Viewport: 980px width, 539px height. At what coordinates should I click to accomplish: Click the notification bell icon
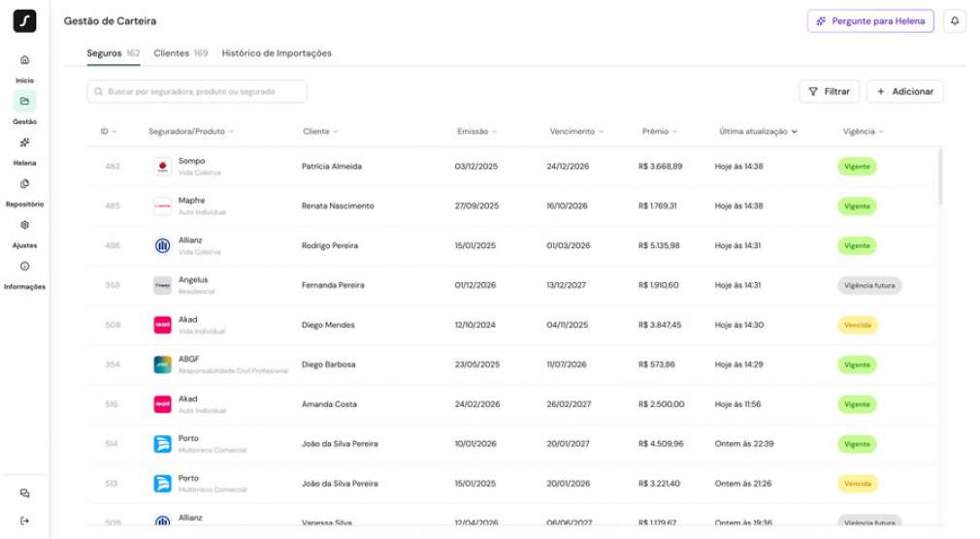[x=954, y=21]
